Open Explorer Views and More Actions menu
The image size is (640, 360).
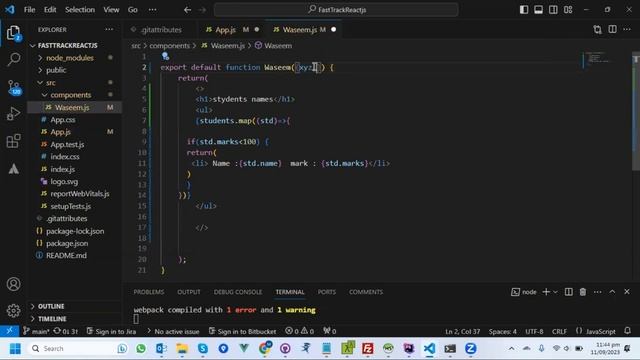109,29
